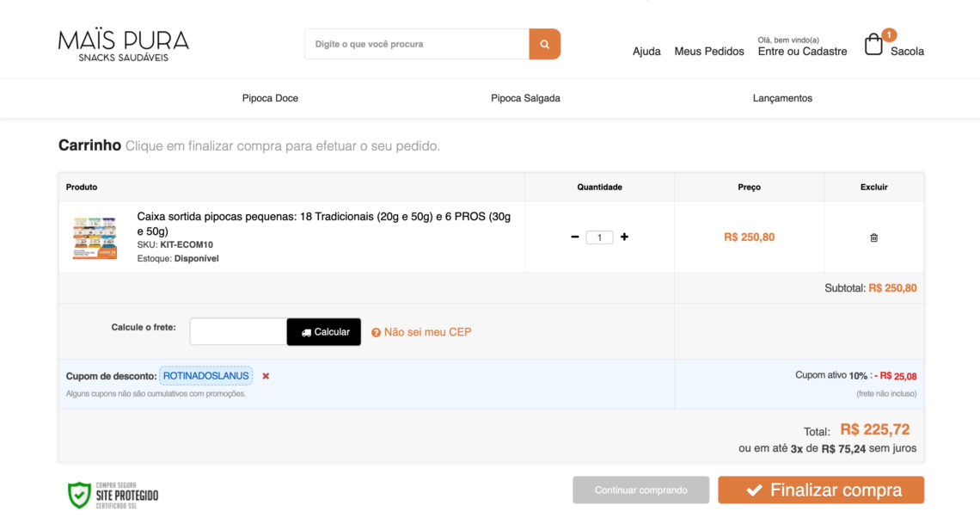The width and height of the screenshot is (980, 524).
Task: Click the Estoque: Disponível text
Action: pyautogui.click(x=178, y=258)
